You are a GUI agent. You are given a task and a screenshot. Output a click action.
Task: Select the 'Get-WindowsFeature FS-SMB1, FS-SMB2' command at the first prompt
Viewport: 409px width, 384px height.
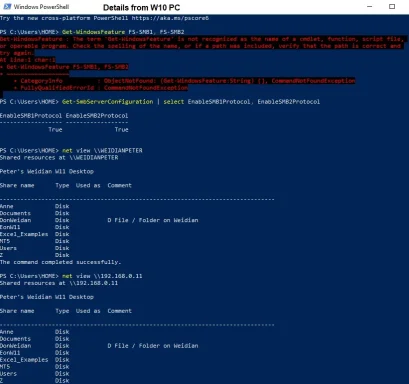point(123,32)
